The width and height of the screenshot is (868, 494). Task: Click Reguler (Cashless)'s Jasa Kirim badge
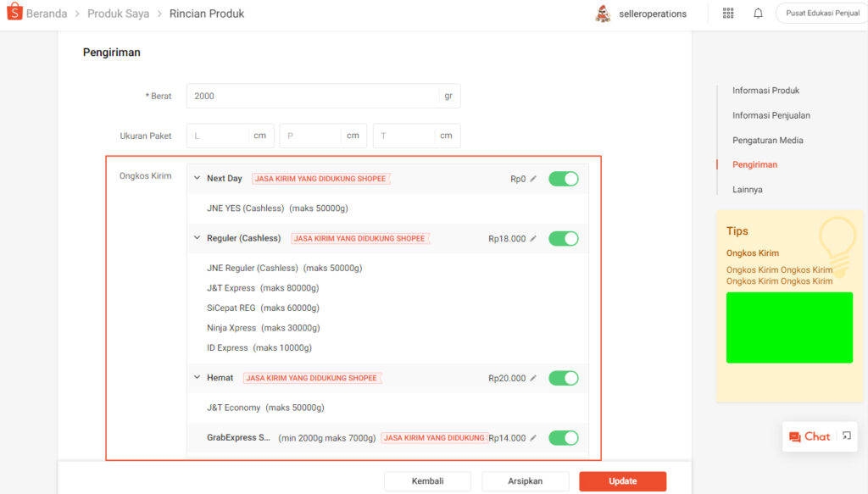[359, 238]
